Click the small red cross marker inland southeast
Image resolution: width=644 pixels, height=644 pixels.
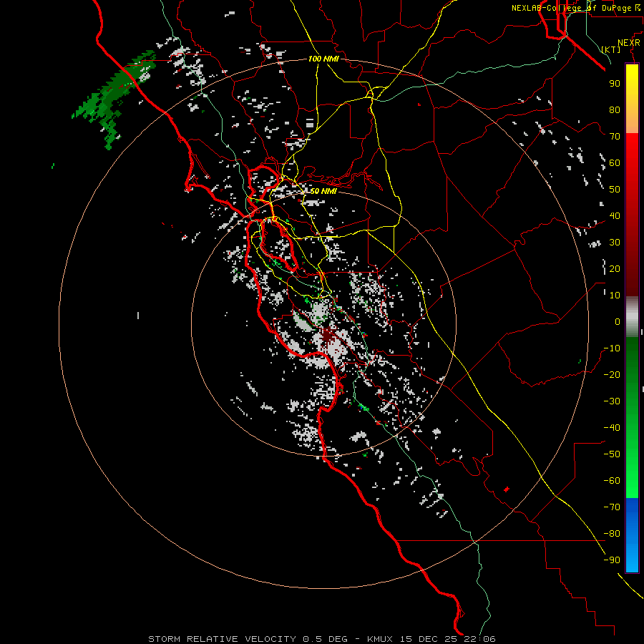(507, 489)
